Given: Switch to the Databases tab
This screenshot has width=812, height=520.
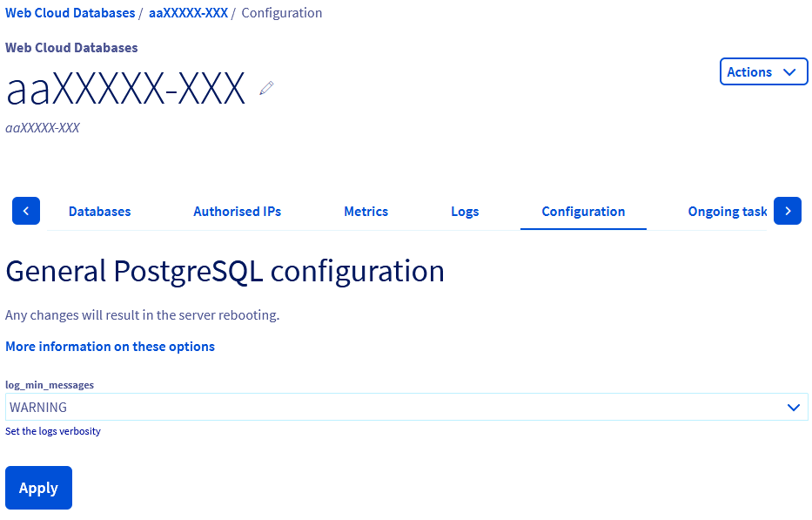Looking at the screenshot, I should click(x=99, y=211).
